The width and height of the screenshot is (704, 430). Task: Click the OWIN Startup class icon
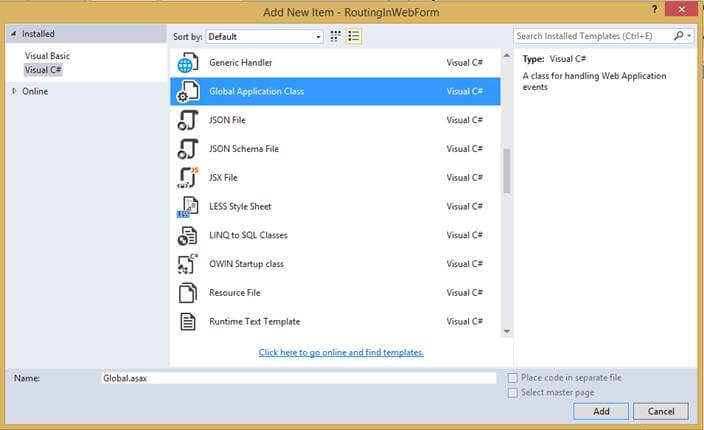188,264
